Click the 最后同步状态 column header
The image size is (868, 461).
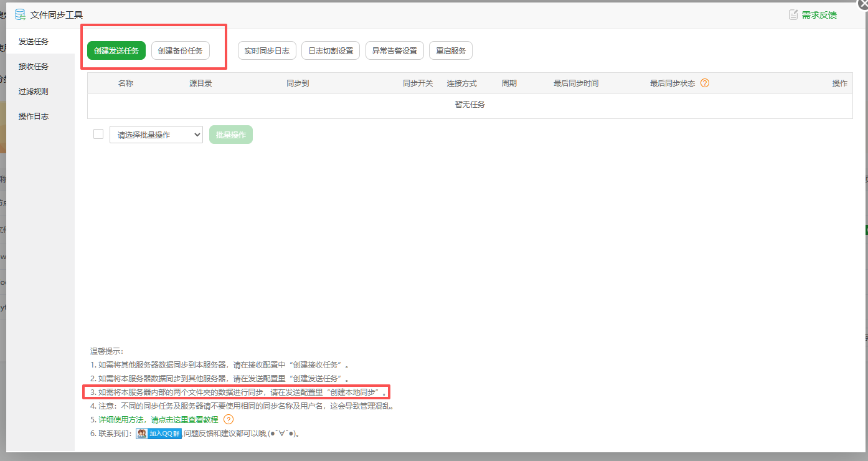[x=672, y=83]
